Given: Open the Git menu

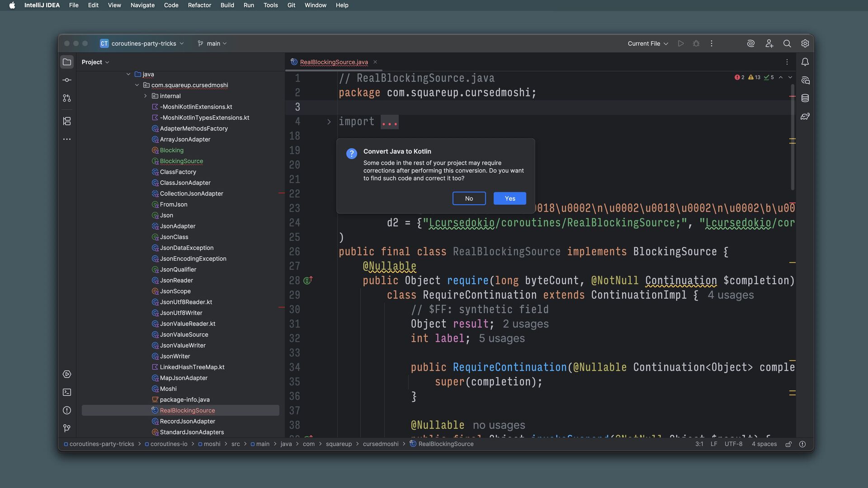Looking at the screenshot, I should point(291,5).
